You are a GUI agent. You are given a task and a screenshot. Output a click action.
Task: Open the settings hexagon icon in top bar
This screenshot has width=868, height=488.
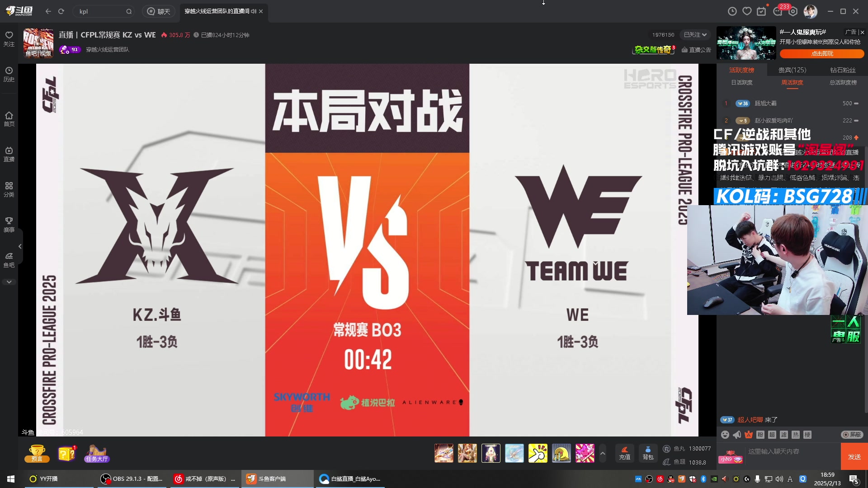(x=793, y=11)
